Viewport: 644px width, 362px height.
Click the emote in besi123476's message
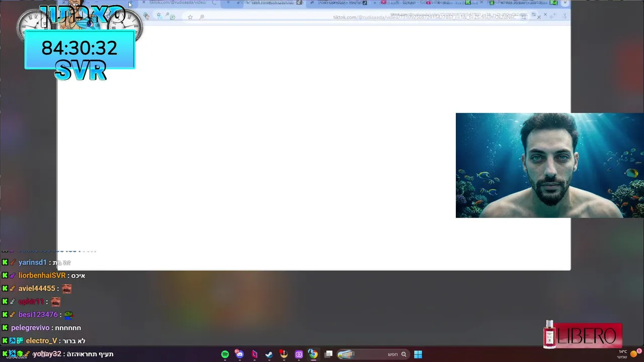68,315
